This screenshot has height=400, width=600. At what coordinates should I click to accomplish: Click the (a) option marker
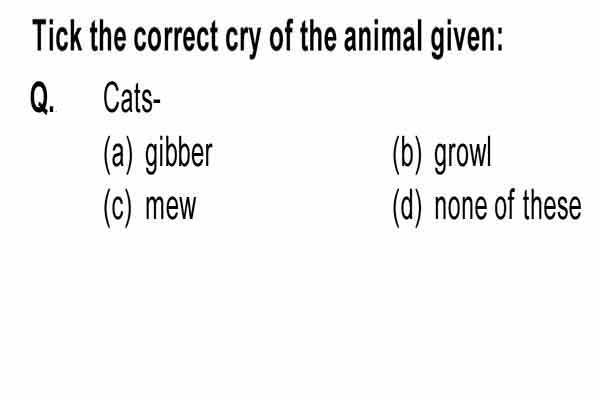(x=118, y=155)
